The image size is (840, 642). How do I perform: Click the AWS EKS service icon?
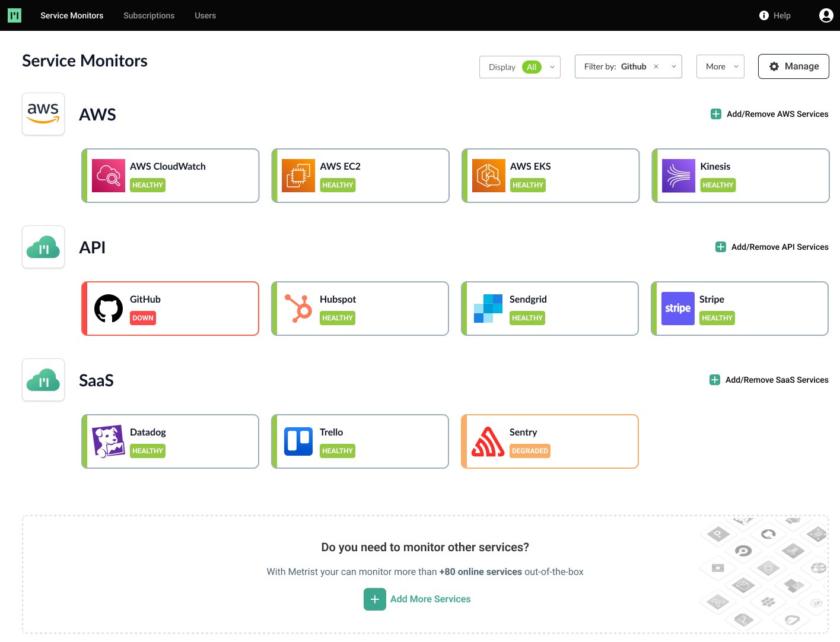[x=489, y=176]
